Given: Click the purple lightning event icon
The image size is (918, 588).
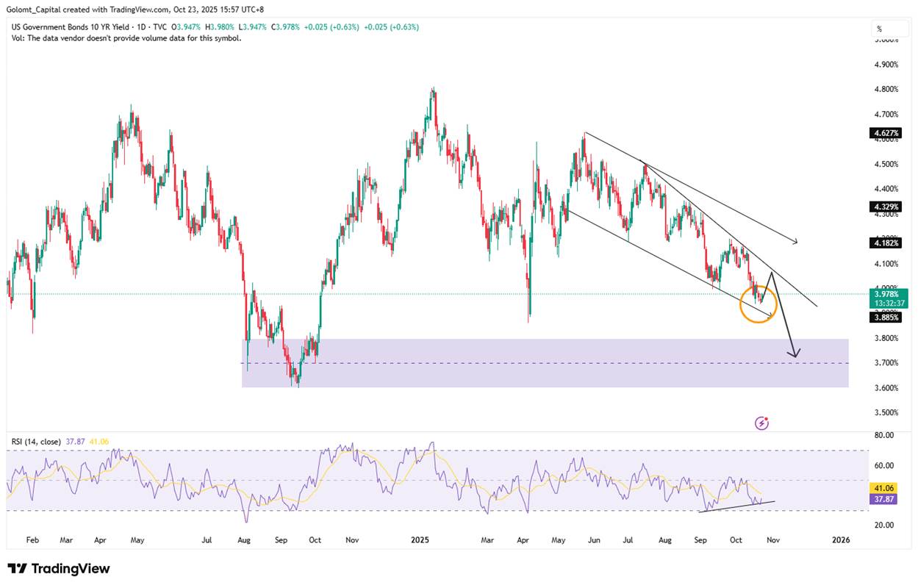Looking at the screenshot, I should (762, 423).
